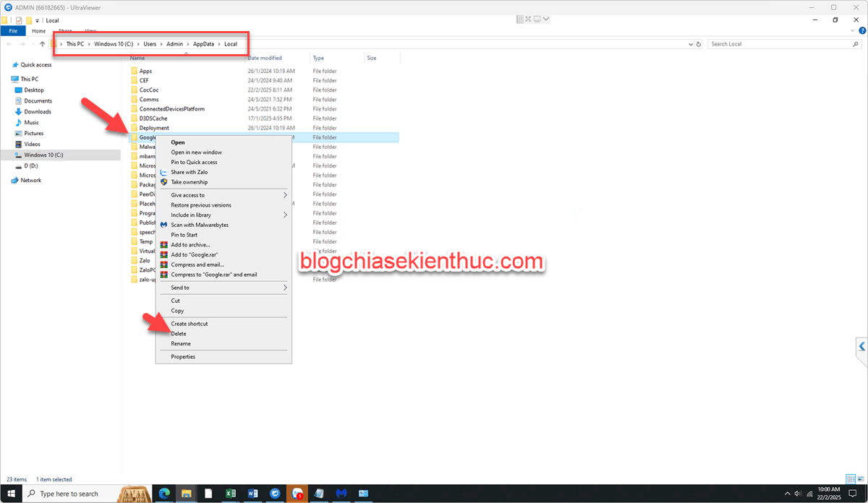Click Malwarebytes icon in taskbar
Image resolution: width=868 pixels, height=503 pixels.
(x=341, y=494)
